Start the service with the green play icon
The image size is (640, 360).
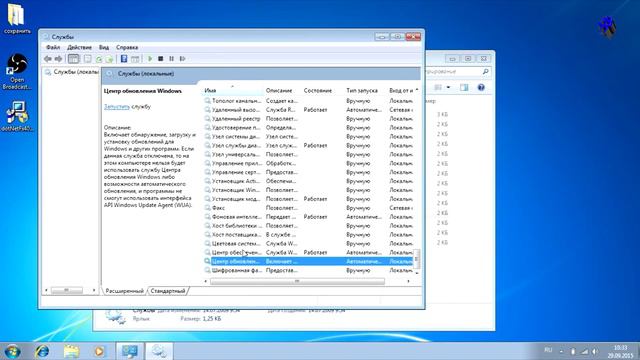click(x=150, y=59)
